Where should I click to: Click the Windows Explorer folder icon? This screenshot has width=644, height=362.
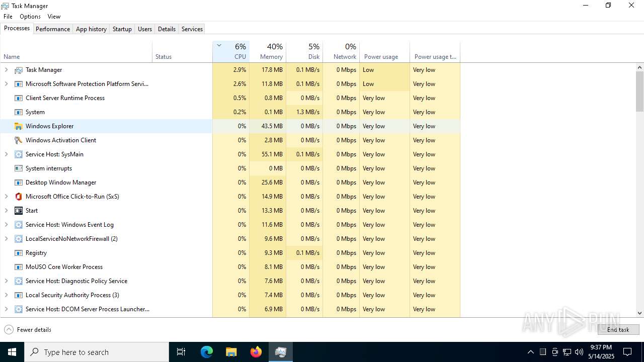point(19,126)
